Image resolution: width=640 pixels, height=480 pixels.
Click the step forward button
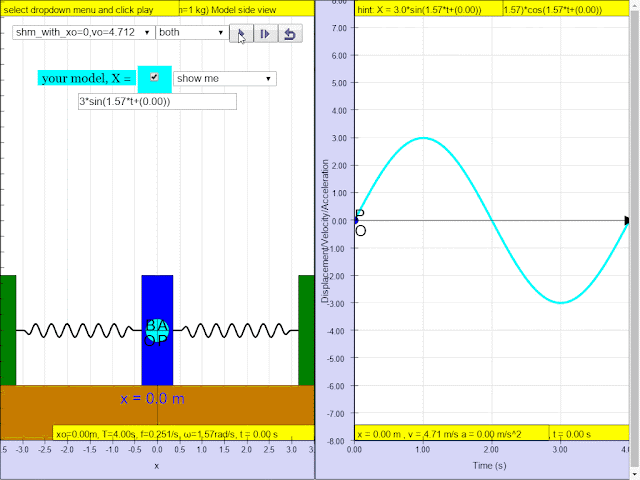coord(265,33)
